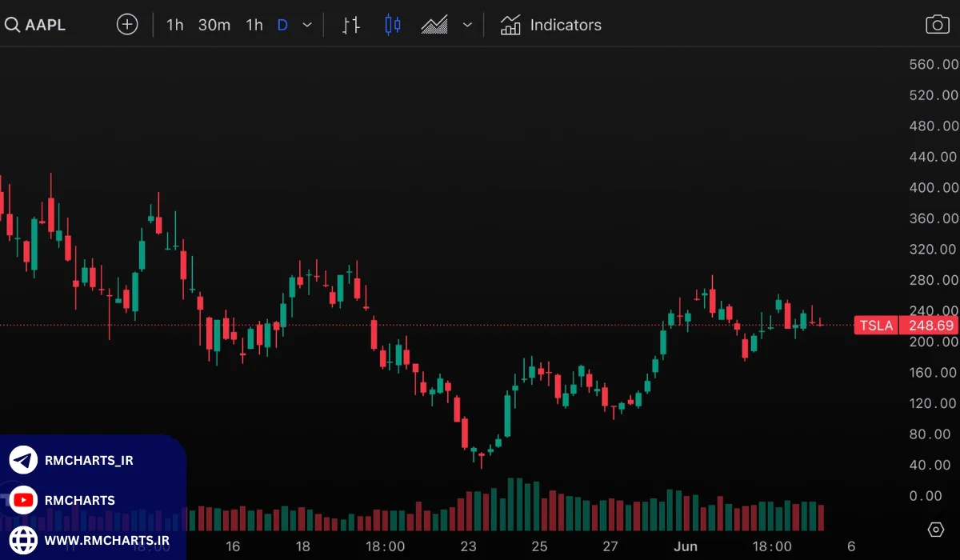Open the RMCHARTS_IR Telegram icon
The height and width of the screenshot is (560, 960).
tap(23, 461)
